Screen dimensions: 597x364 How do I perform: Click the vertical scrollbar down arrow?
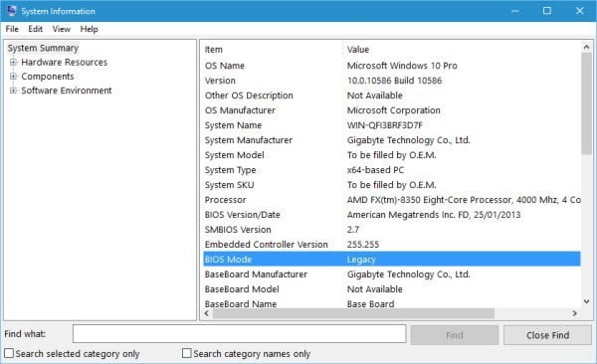(x=586, y=301)
